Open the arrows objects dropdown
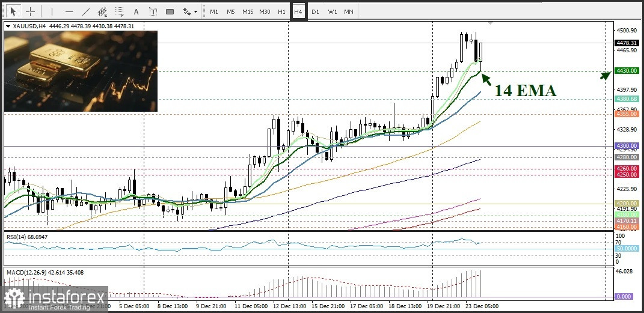 (190, 11)
